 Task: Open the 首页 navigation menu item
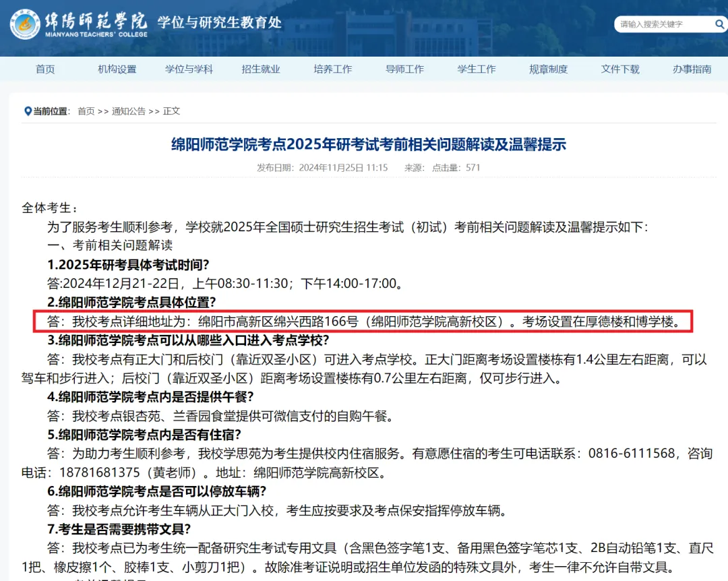45,69
